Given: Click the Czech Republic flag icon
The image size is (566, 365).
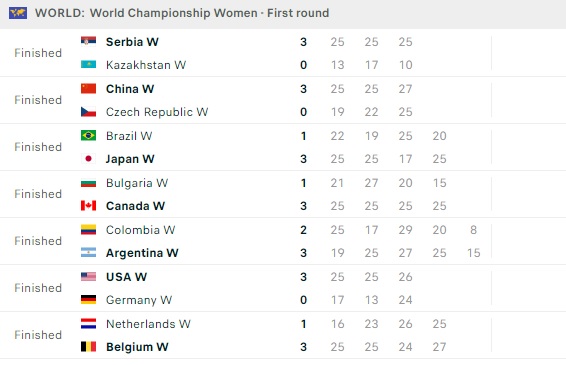Looking at the screenshot, I should (x=88, y=112).
